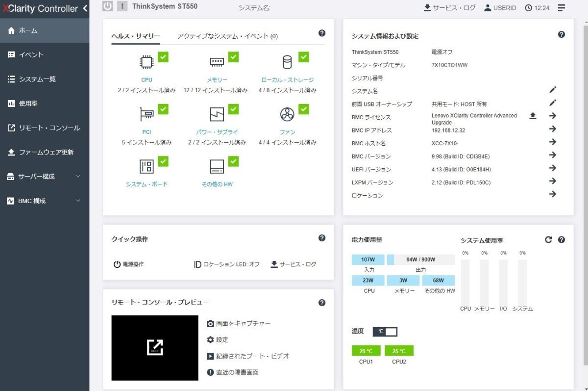
Task: Click 画面をキャプチャー to capture screen
Action: coord(239,323)
